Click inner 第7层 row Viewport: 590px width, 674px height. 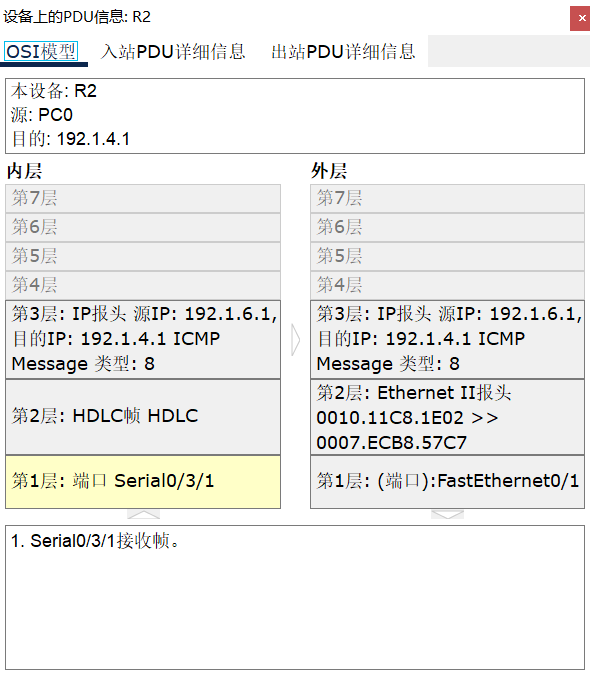(x=143, y=199)
